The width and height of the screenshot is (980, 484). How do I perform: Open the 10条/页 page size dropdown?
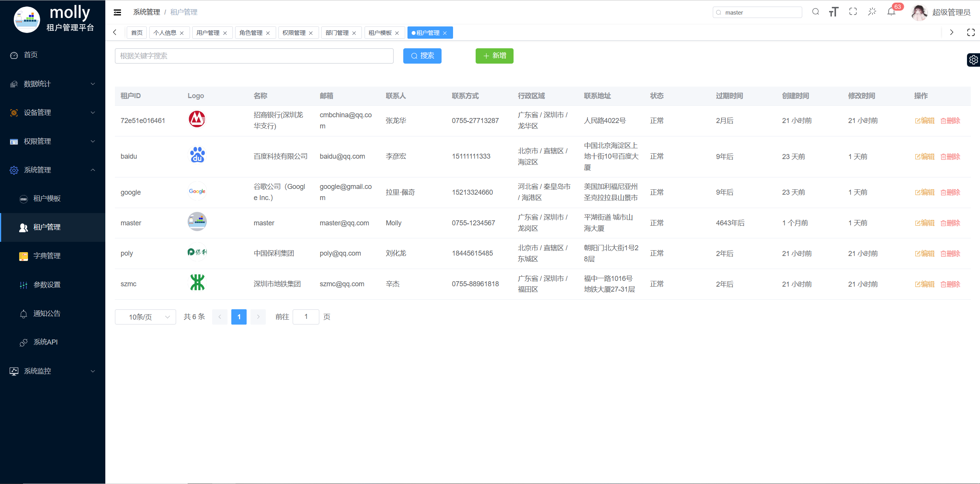pos(145,317)
